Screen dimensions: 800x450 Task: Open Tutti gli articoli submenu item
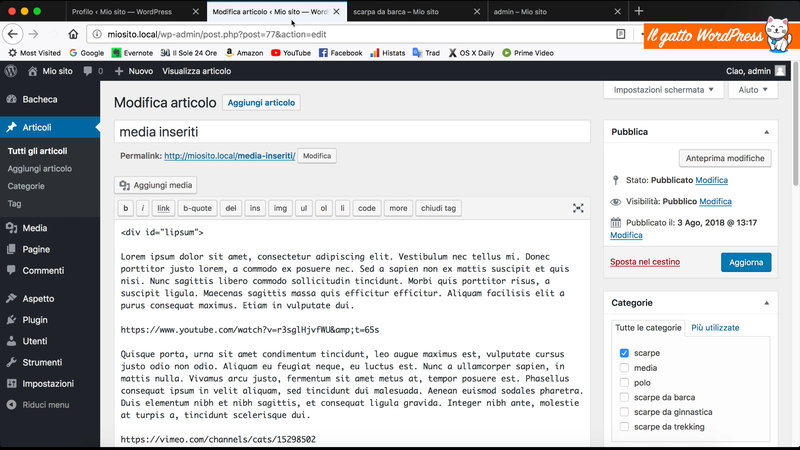coord(37,151)
